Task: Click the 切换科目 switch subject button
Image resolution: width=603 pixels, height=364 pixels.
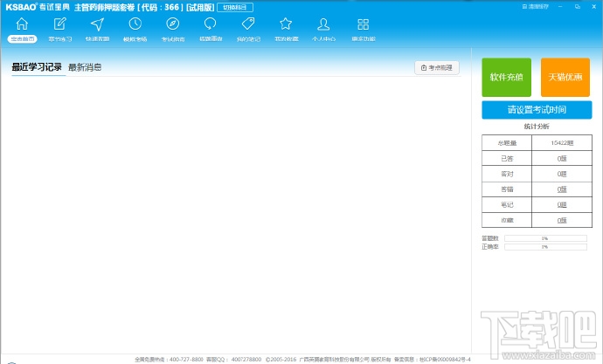Action: pos(235,7)
